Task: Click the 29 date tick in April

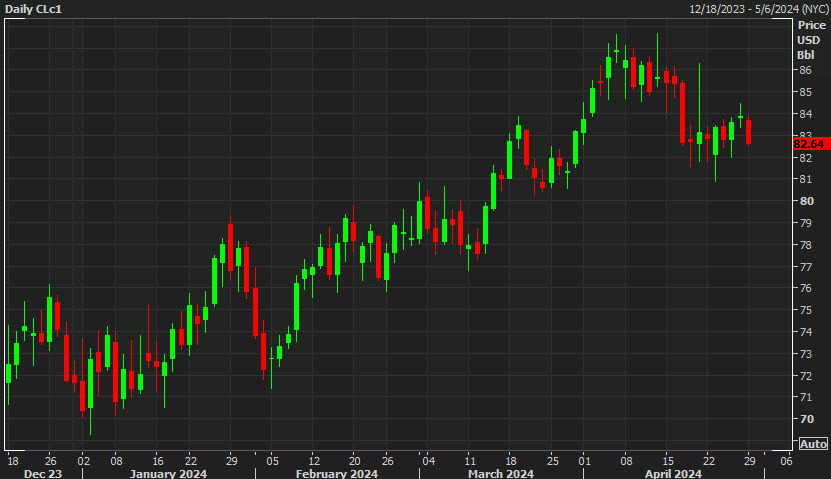Action: coord(748,460)
